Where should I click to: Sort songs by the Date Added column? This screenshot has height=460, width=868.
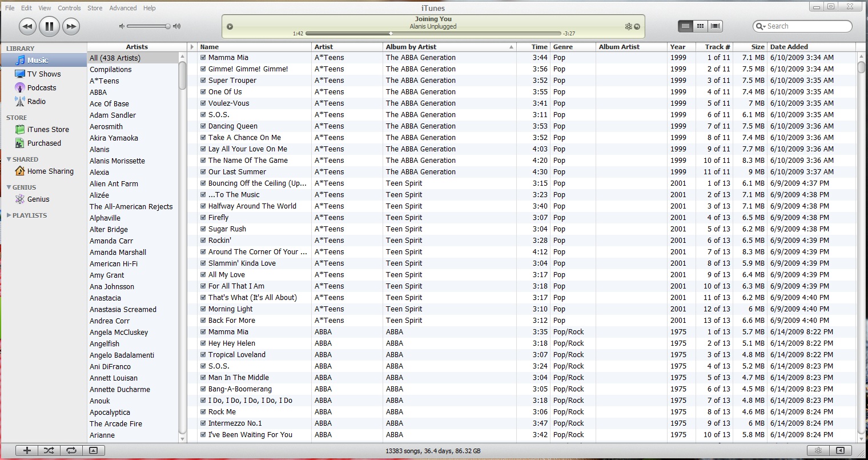tap(811, 47)
